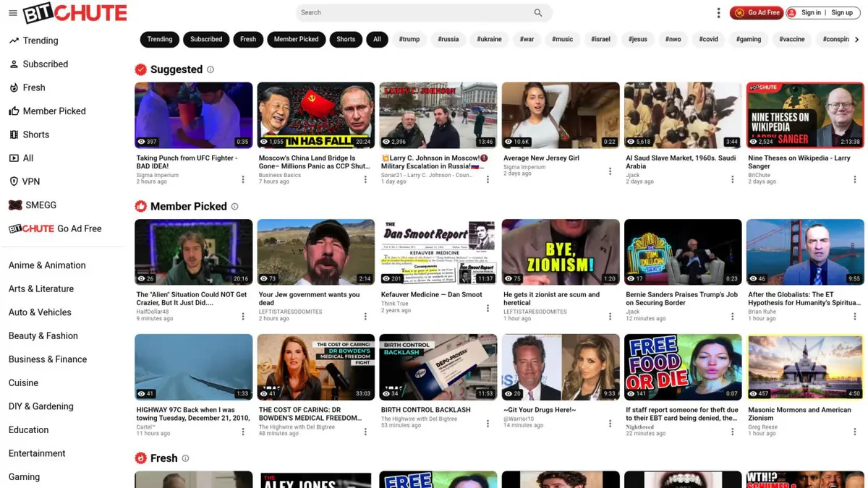868x488 pixels.
Task: Click the BitChute logo
Action: (x=75, y=13)
